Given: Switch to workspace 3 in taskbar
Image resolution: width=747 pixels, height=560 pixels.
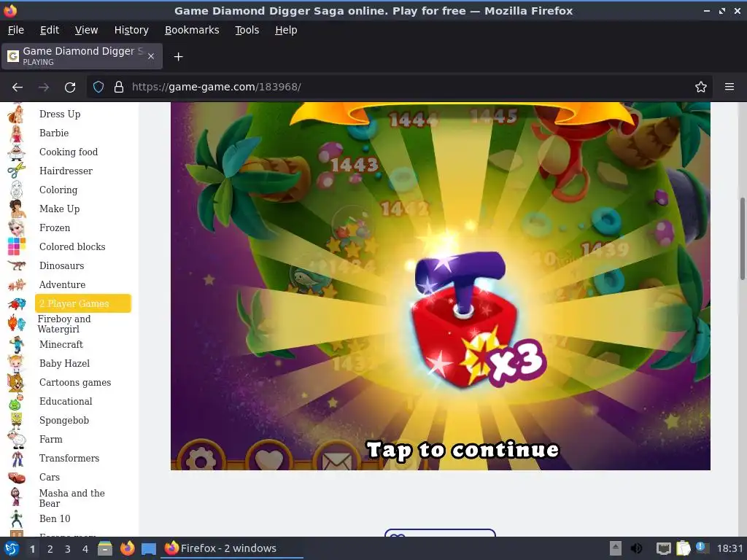Looking at the screenshot, I should point(68,549).
